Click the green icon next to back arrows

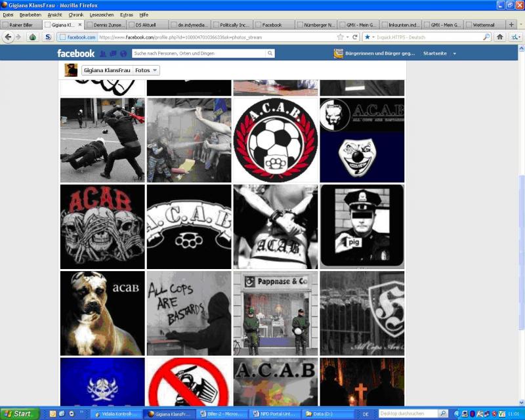coord(32,37)
